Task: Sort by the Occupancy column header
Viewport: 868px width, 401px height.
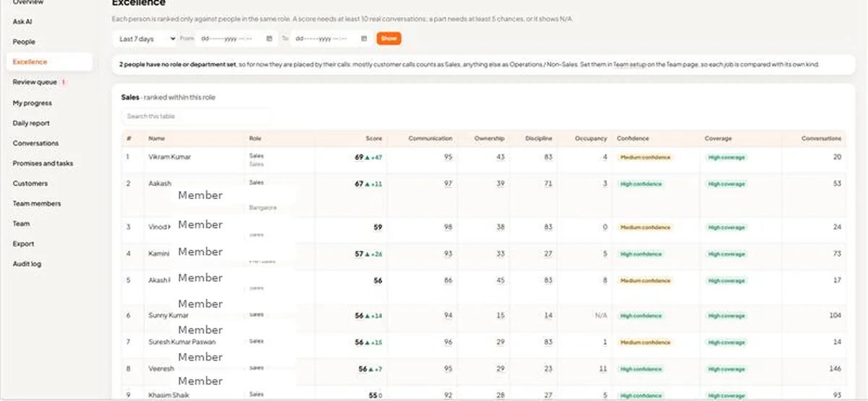Action: click(x=591, y=138)
